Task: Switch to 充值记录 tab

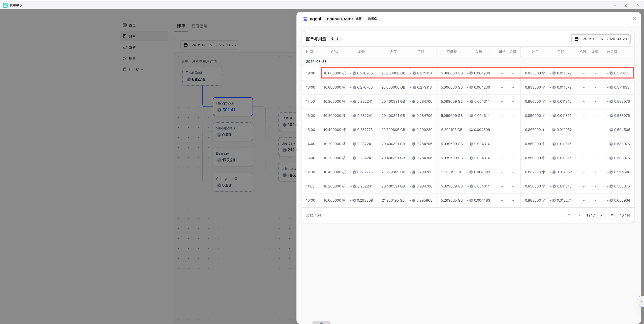Action: (x=199, y=26)
